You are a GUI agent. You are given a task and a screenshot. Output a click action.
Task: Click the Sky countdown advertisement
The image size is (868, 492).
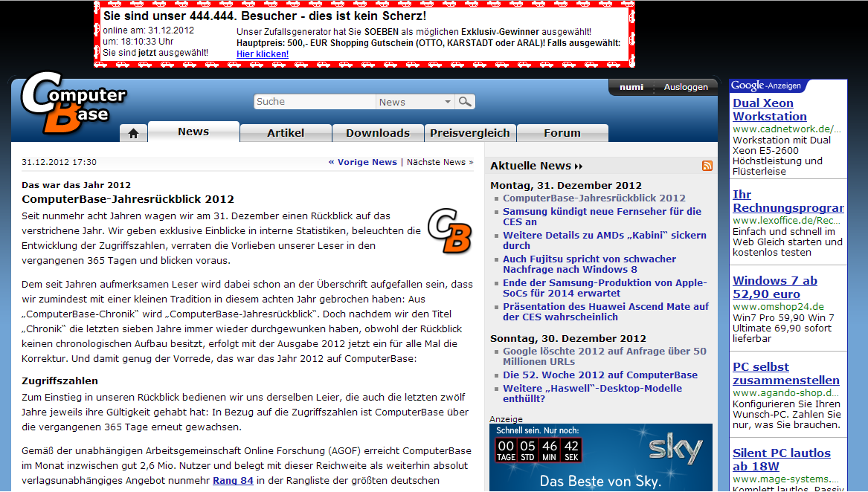tap(601, 457)
